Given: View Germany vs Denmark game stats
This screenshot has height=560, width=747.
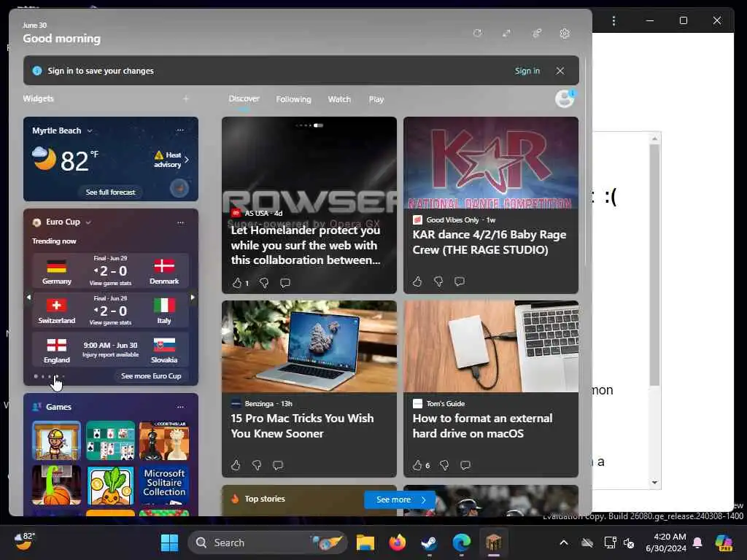Looking at the screenshot, I should click(x=111, y=284).
